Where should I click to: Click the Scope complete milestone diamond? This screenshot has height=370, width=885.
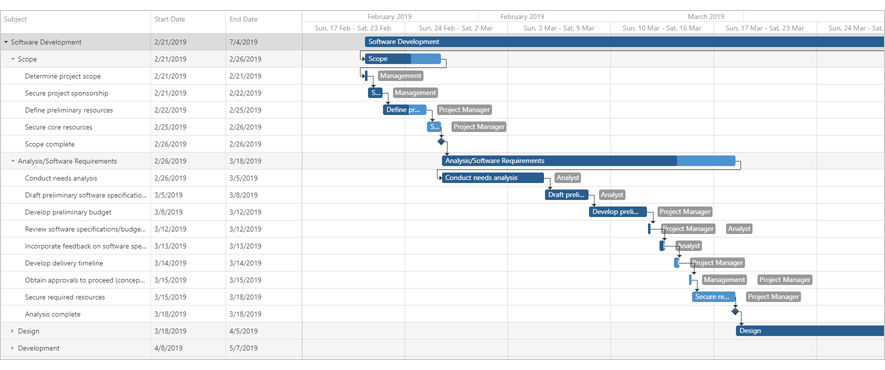[x=441, y=142]
